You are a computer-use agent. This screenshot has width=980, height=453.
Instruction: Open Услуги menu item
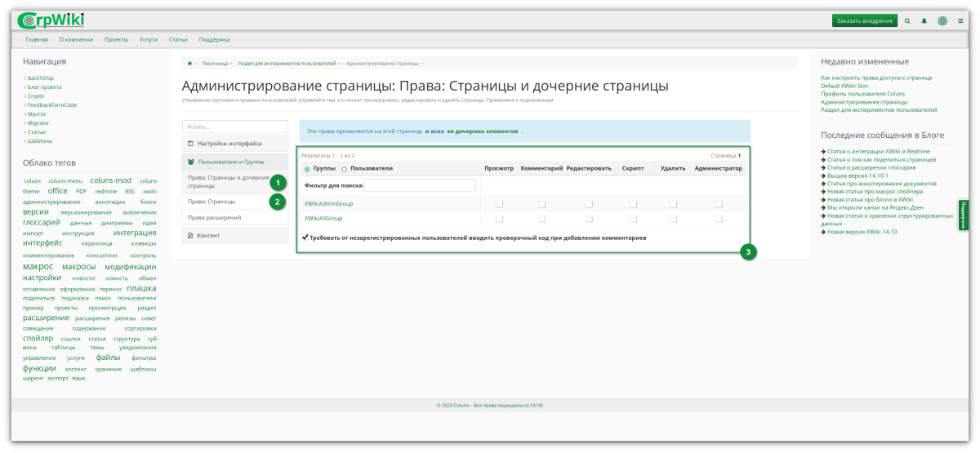(149, 39)
